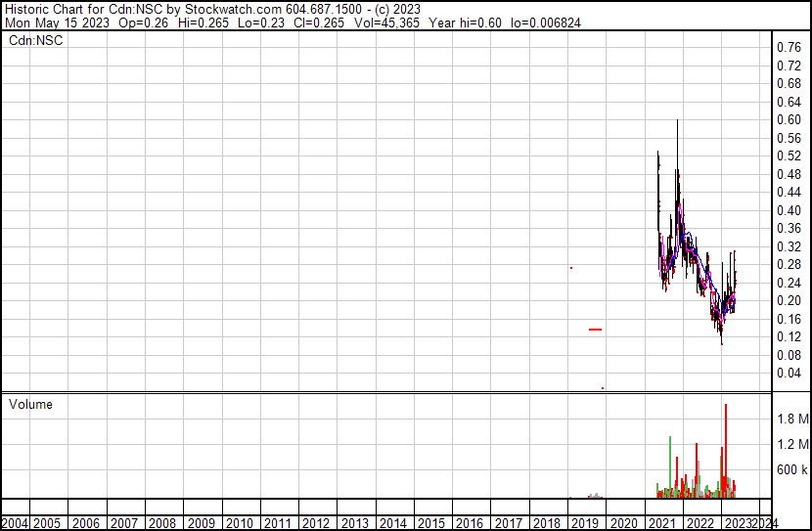The image size is (812, 531).
Task: Select the 0.32 price axis label
Action: click(x=788, y=246)
